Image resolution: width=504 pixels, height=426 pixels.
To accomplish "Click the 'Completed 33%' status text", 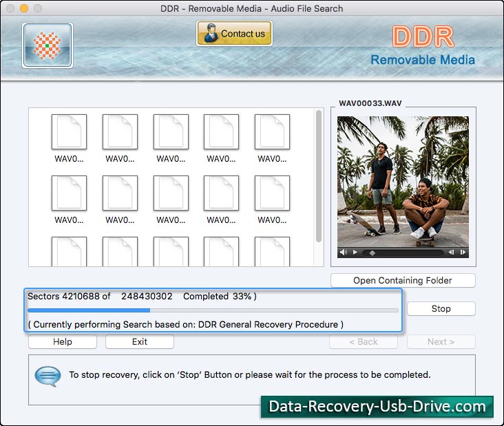I will (220, 296).
